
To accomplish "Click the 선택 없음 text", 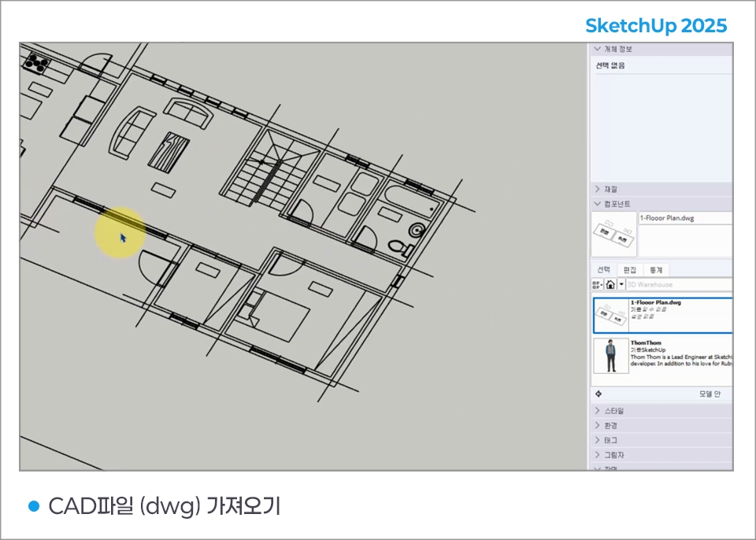I will click(x=610, y=65).
